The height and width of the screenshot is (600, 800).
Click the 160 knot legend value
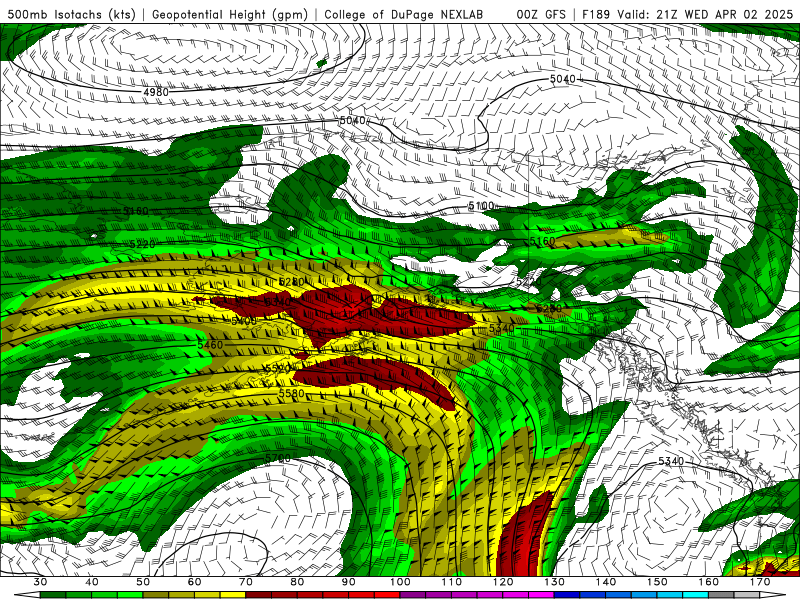click(x=709, y=582)
